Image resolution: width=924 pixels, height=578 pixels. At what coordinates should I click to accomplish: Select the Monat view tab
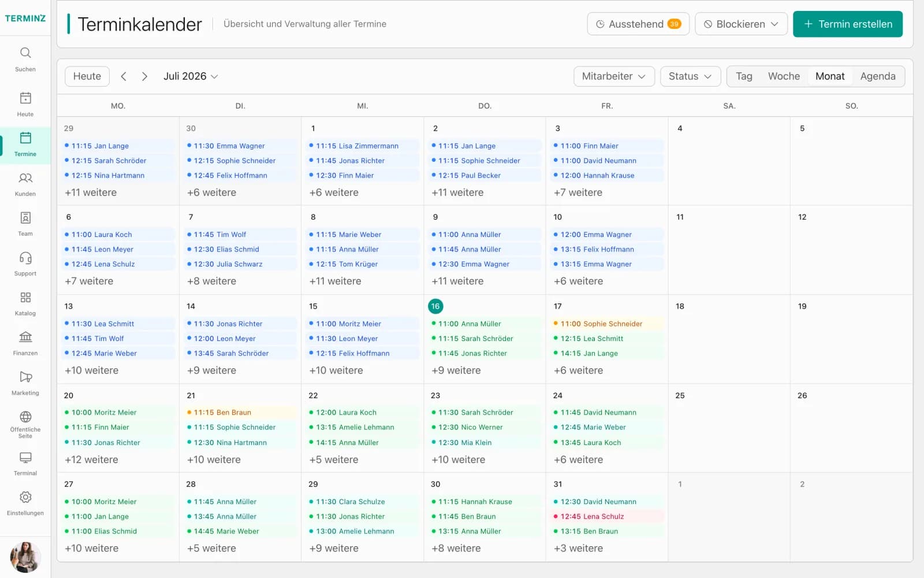[830, 76]
